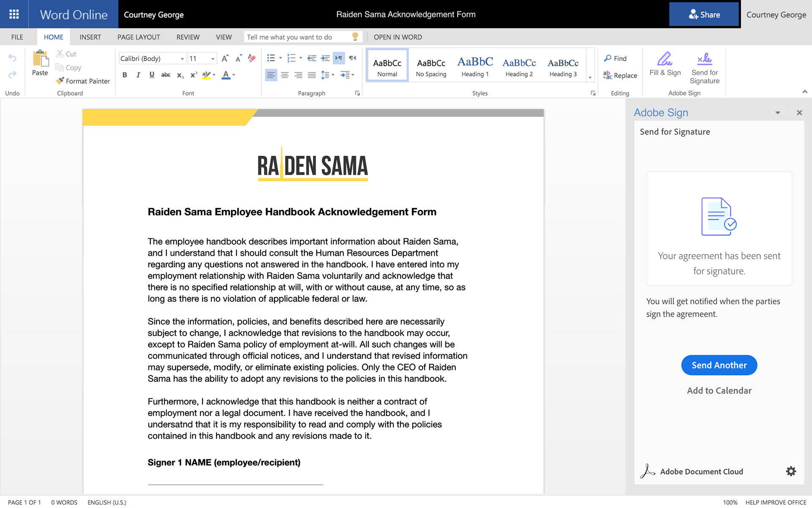
Task: Toggle left-to-right text direction
Action: 339,58
